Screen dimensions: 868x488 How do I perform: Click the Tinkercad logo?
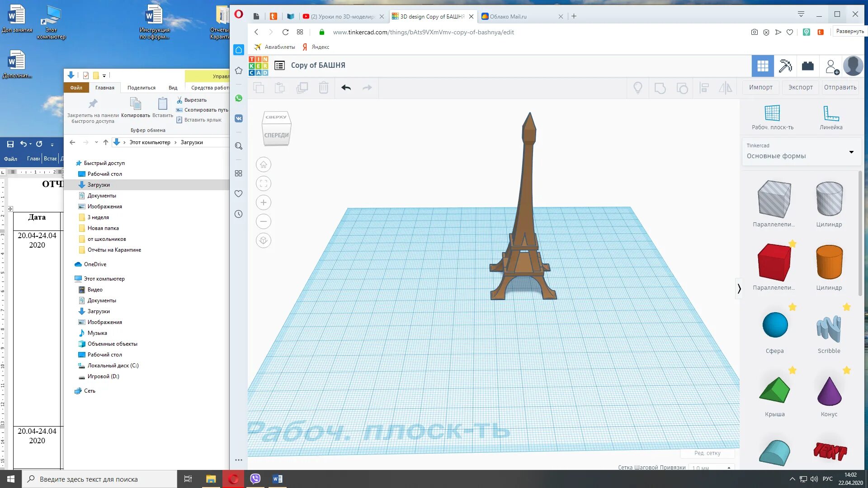[x=259, y=66]
